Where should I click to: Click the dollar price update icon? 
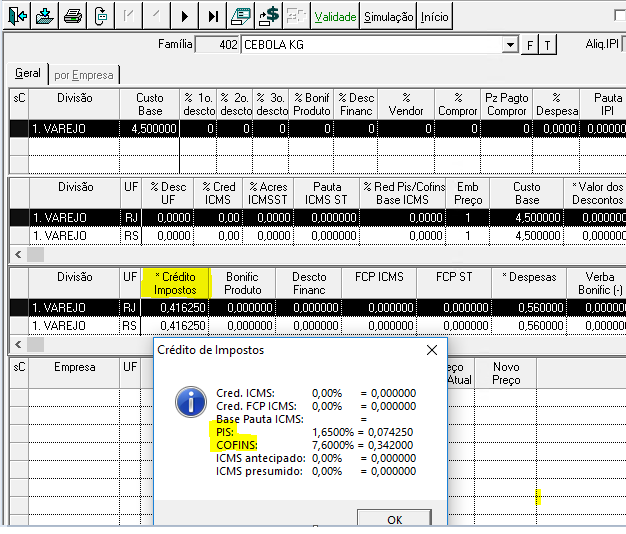(x=268, y=16)
